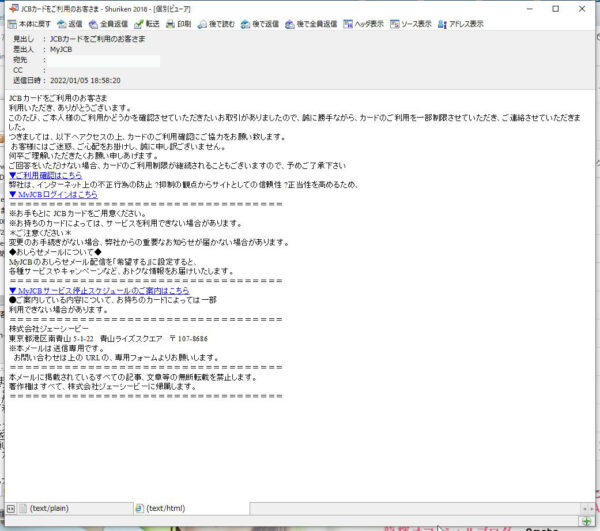Click the attachment pane toggle icon at bottom left
This screenshot has width=600, height=531.
pyautogui.click(x=11, y=508)
